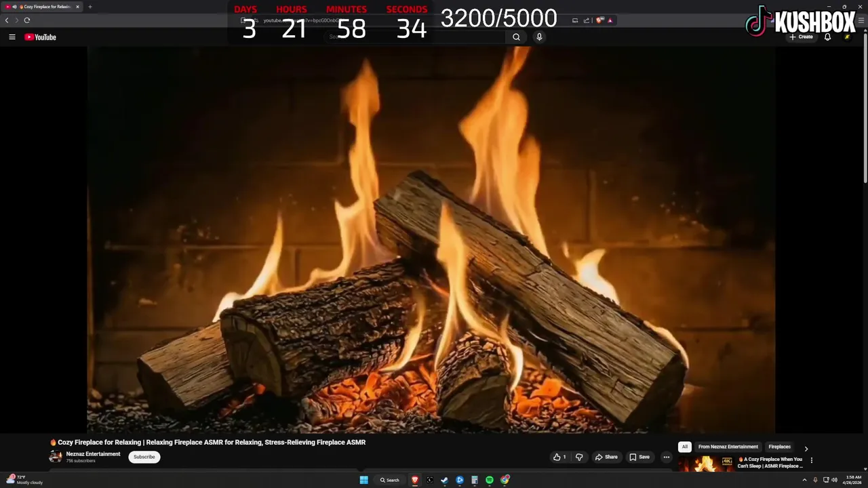Open the Neznaz Entertainment channel link
Image resolution: width=868 pixels, height=488 pixels.
click(x=93, y=454)
